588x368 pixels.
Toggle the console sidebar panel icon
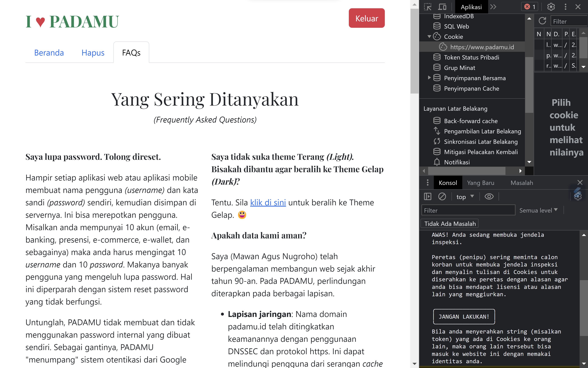427,196
